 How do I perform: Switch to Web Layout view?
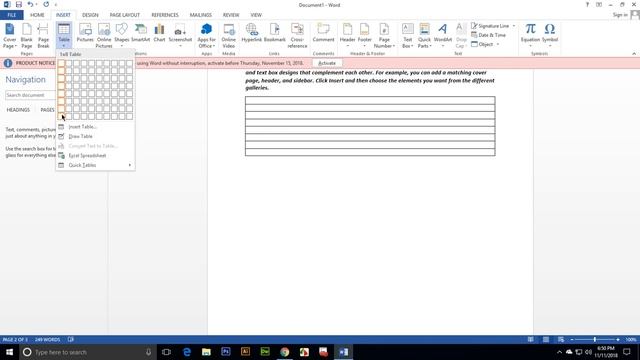point(561,340)
